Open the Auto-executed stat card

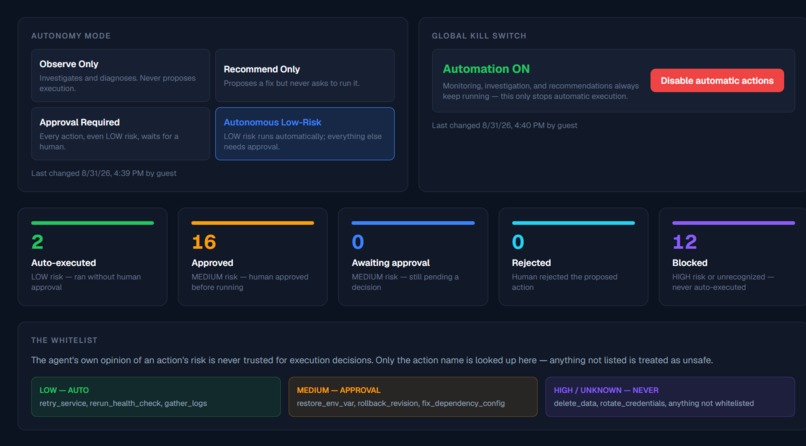pos(93,257)
